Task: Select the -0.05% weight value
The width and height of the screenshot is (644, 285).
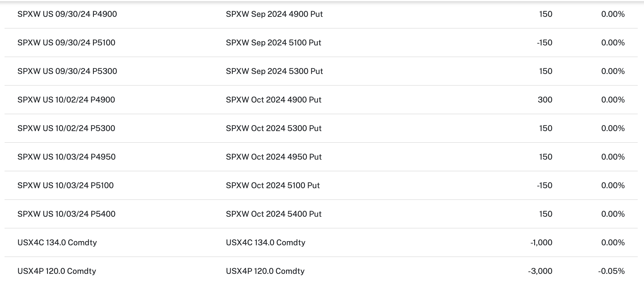Action: (611, 271)
